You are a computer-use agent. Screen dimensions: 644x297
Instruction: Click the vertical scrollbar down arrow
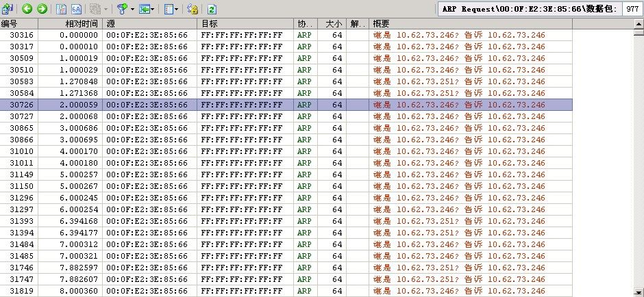pyautogui.click(x=639, y=292)
